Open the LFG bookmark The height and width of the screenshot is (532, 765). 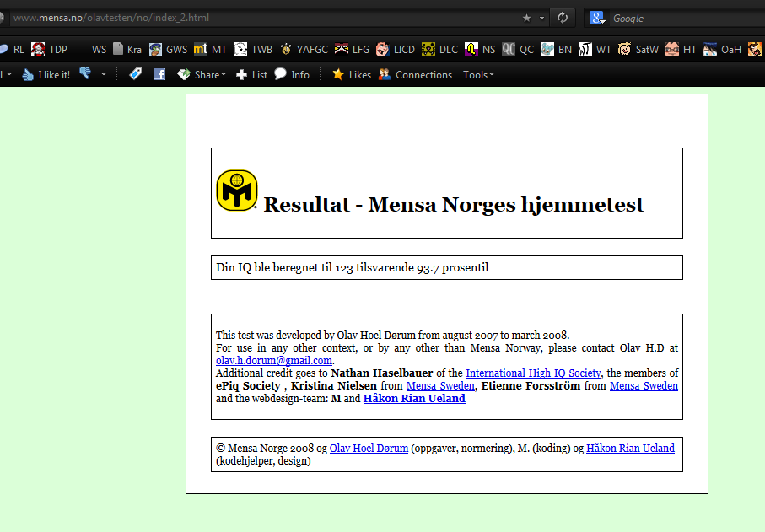click(x=352, y=49)
